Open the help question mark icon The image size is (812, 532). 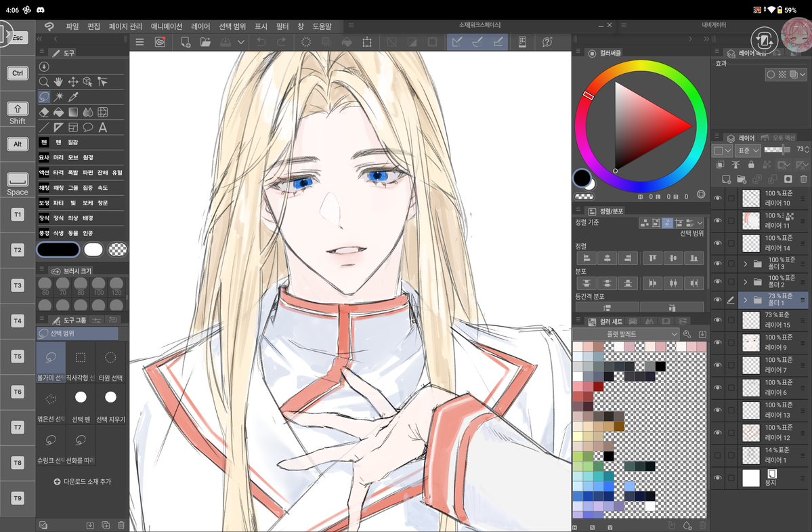[547, 42]
